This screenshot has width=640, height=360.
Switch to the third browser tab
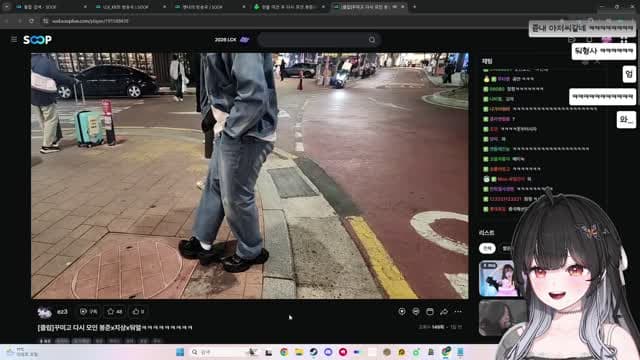(x=209, y=7)
